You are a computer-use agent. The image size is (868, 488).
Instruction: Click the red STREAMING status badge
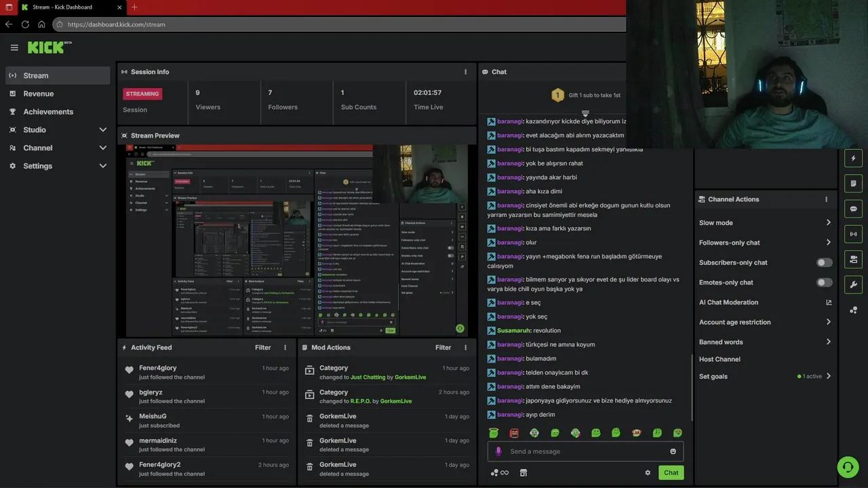tap(142, 94)
